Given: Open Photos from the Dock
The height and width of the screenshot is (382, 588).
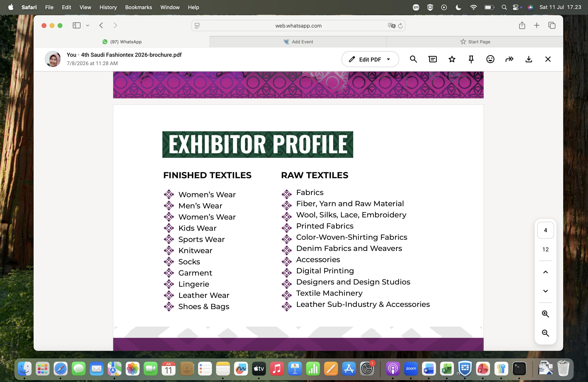Looking at the screenshot, I should (x=133, y=369).
